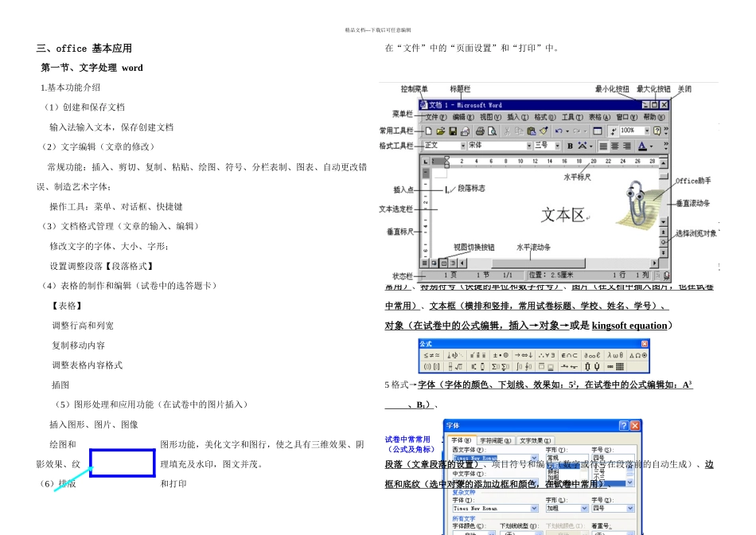The width and height of the screenshot is (756, 535).
Task: Click the horizontal scrollbar thumb in Word
Action: click(x=539, y=264)
